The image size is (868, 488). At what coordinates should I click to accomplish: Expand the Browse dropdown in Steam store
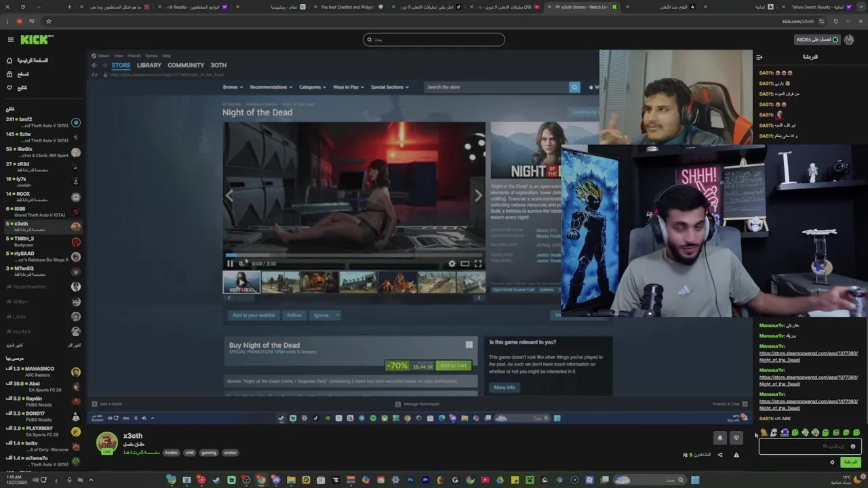[x=233, y=87]
